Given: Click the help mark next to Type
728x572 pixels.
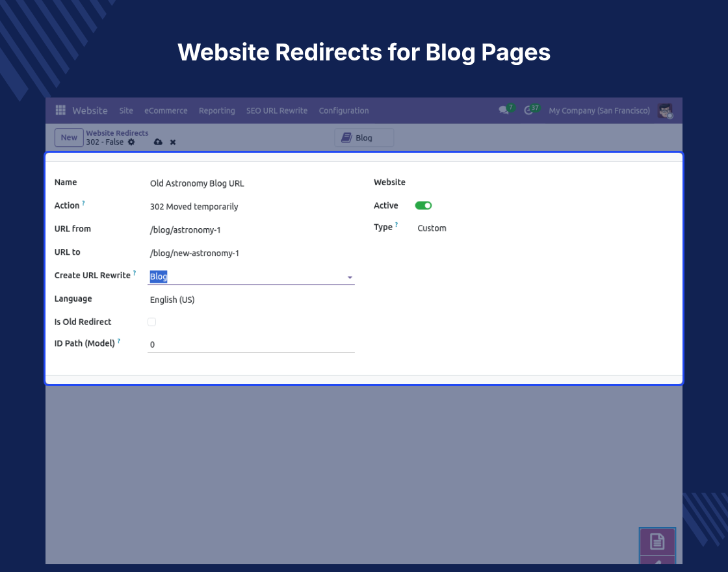Looking at the screenshot, I should (396, 225).
